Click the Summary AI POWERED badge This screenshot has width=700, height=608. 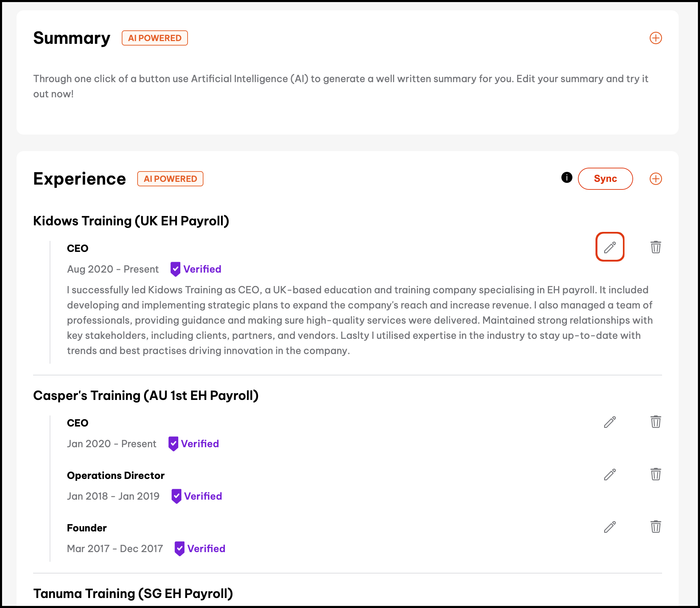tap(154, 38)
